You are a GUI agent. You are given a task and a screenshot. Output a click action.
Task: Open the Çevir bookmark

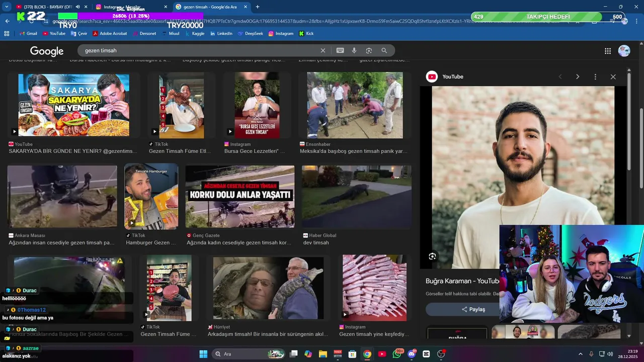(x=79, y=34)
